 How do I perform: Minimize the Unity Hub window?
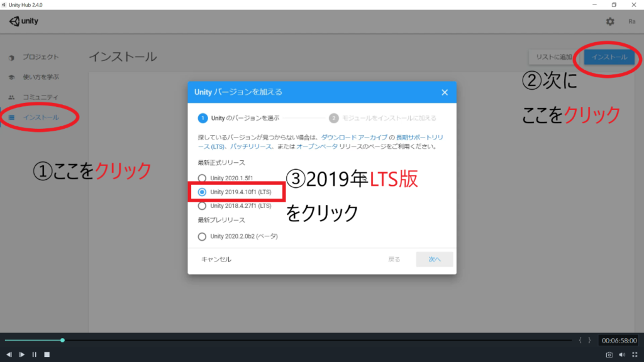(x=594, y=5)
